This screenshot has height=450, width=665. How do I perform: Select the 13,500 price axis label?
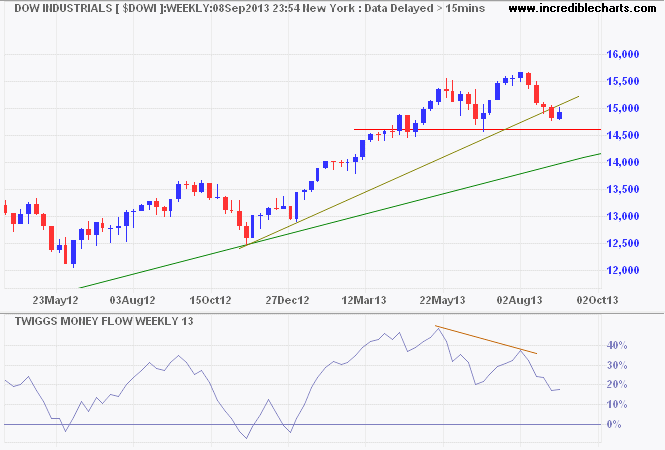click(623, 189)
